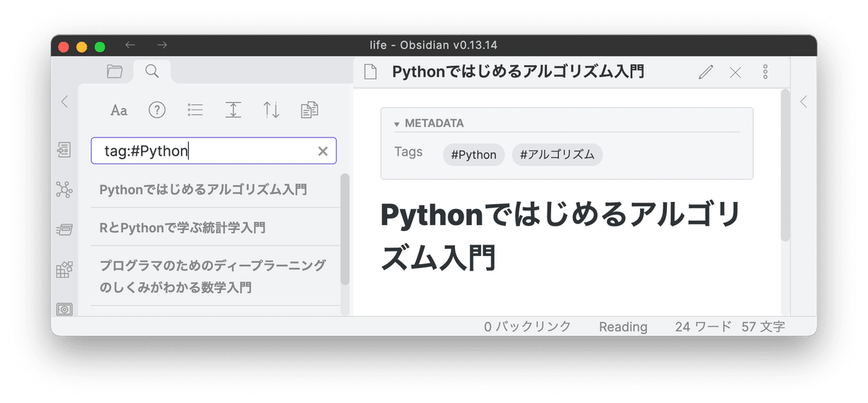Open the #アルゴリズム tag
Viewport: 868px width, 403px height.
(557, 154)
